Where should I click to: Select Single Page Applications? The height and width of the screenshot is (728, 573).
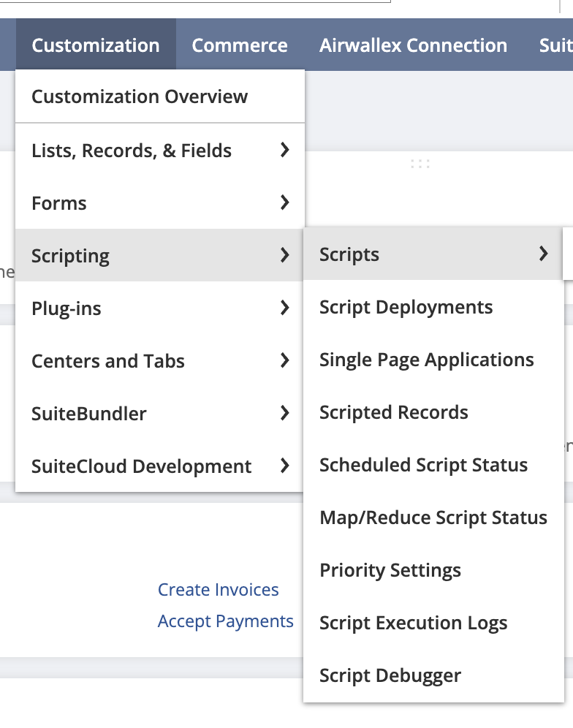pos(426,360)
